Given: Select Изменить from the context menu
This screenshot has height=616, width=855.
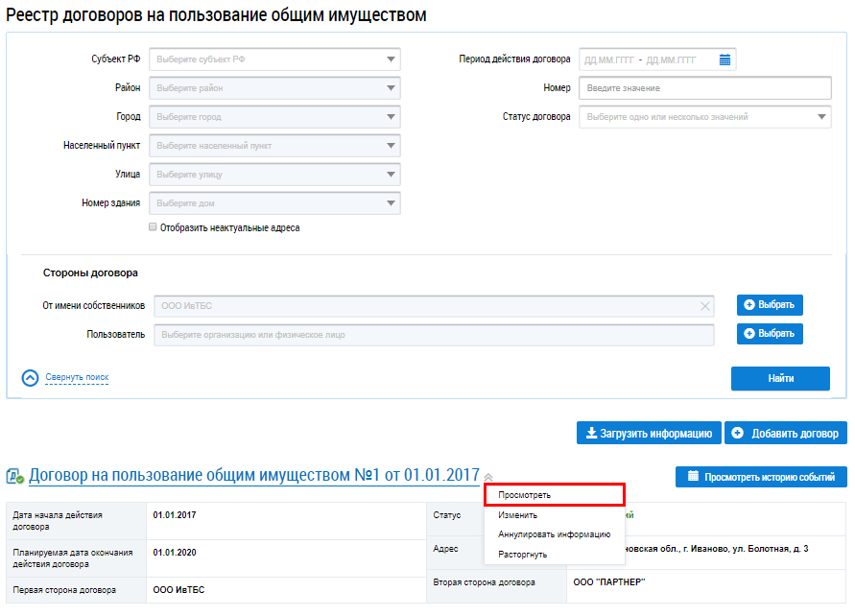Looking at the screenshot, I should click(554, 514).
